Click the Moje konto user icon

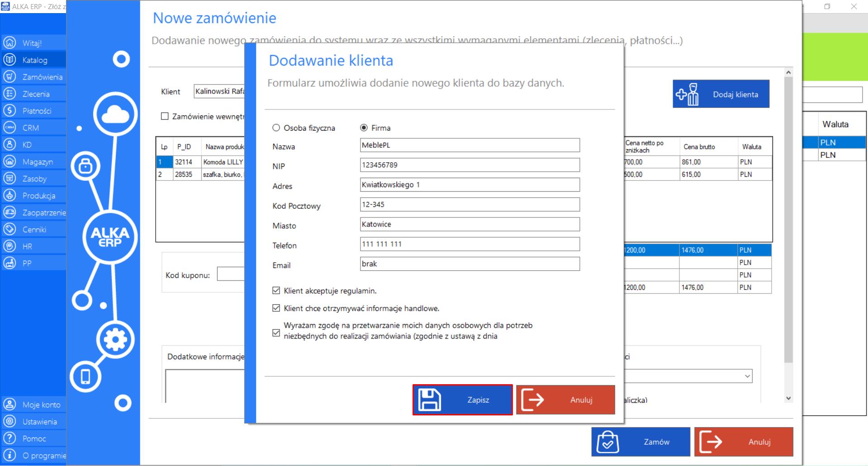pos(9,405)
